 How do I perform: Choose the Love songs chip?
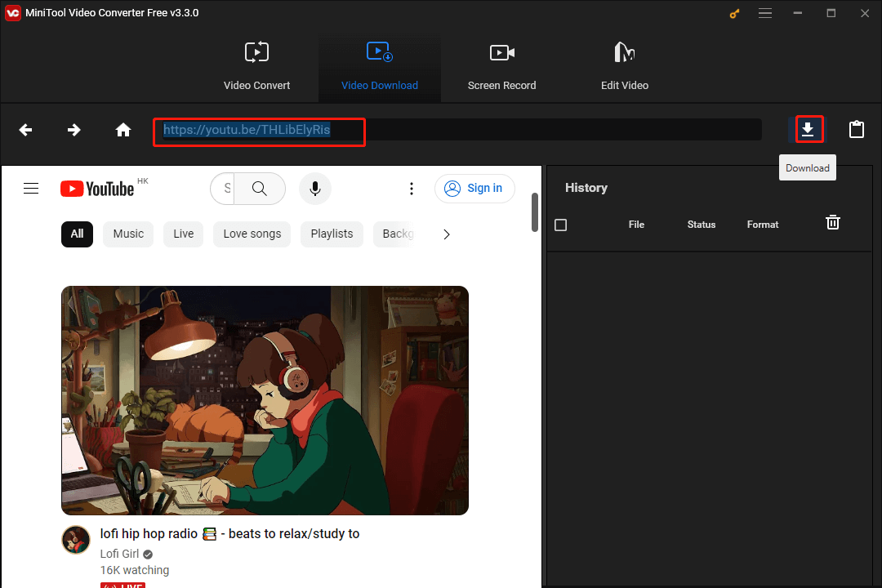click(252, 234)
